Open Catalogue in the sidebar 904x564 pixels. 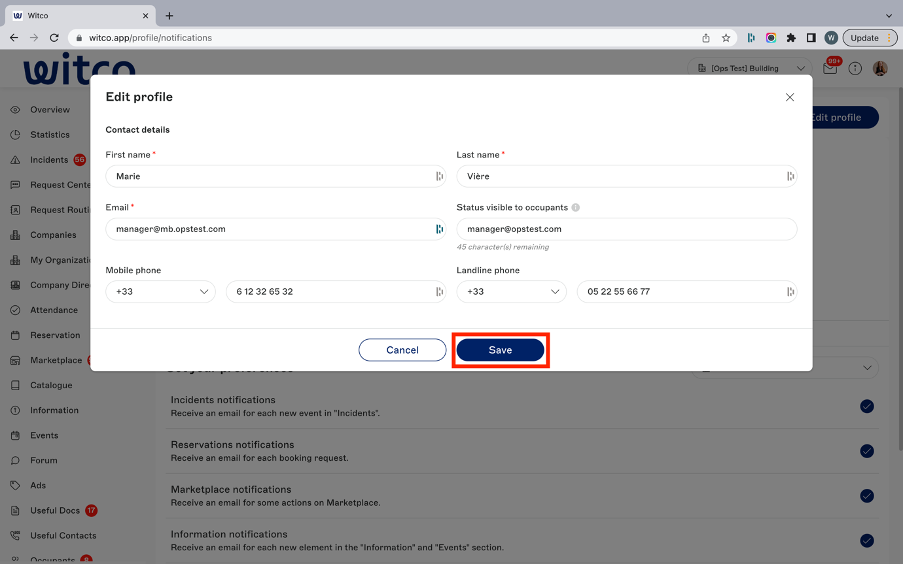click(x=51, y=385)
